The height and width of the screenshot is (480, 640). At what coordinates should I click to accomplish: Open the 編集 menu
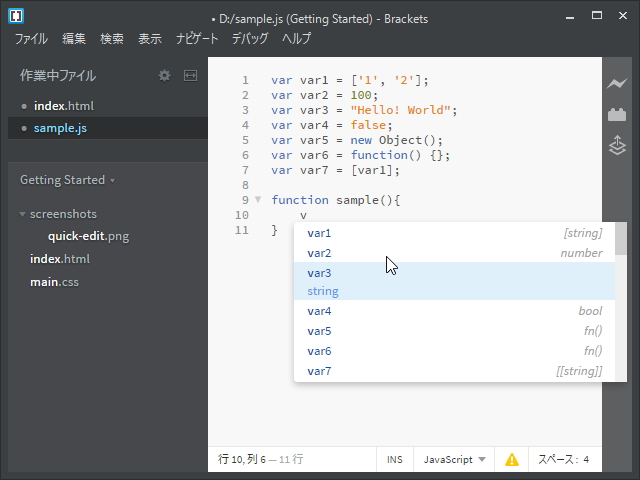pos(74,39)
